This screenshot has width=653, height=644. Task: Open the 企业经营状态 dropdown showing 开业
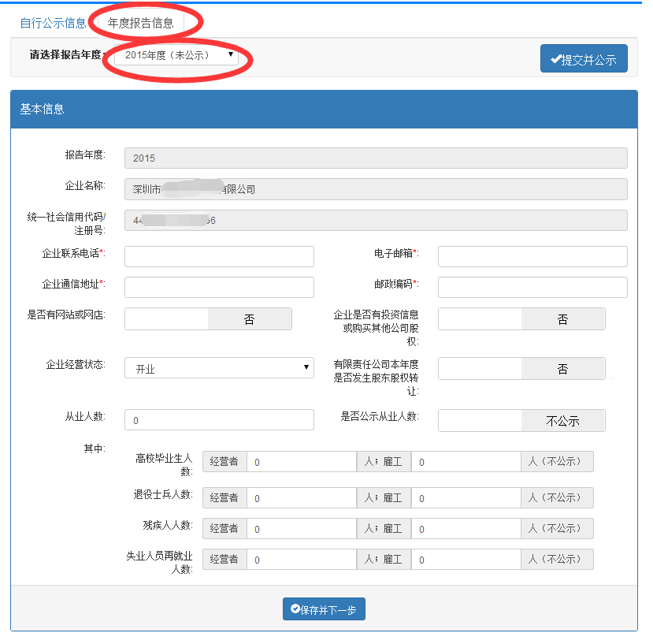point(219,368)
